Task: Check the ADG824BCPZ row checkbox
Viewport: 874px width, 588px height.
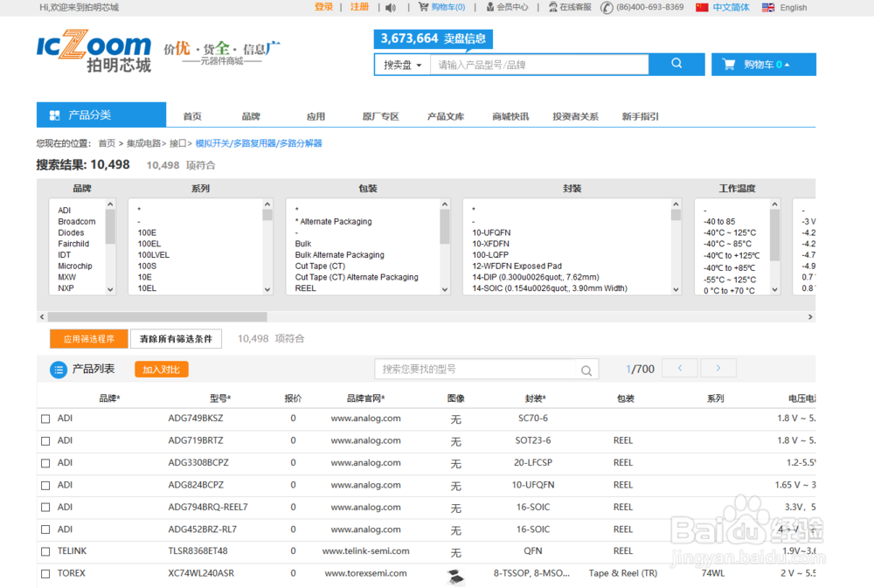Action: coord(45,486)
